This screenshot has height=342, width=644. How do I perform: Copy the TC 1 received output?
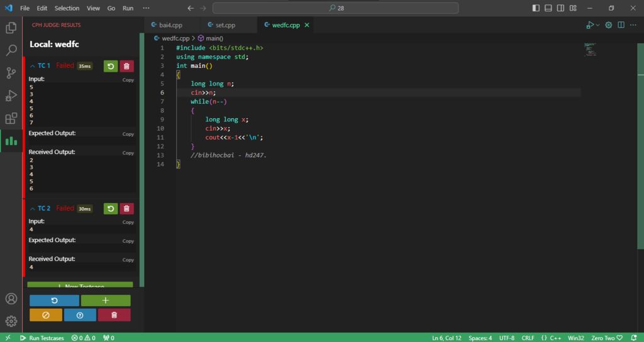pos(128,153)
